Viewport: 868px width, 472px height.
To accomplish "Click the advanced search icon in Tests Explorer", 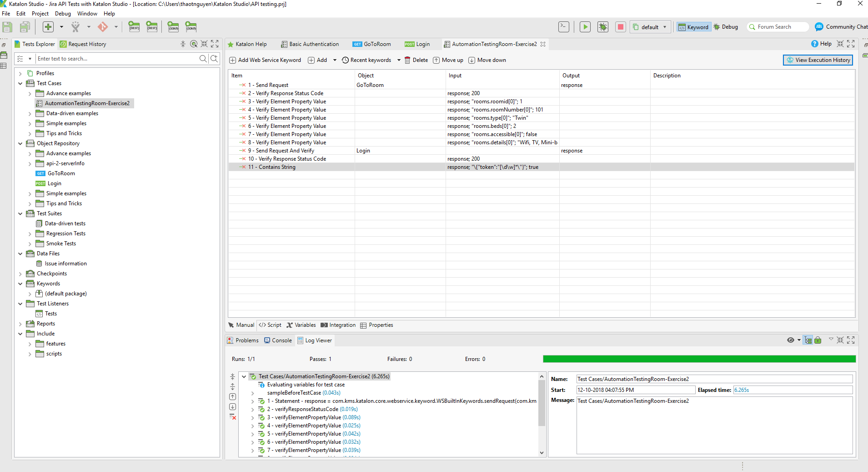I will coord(214,59).
